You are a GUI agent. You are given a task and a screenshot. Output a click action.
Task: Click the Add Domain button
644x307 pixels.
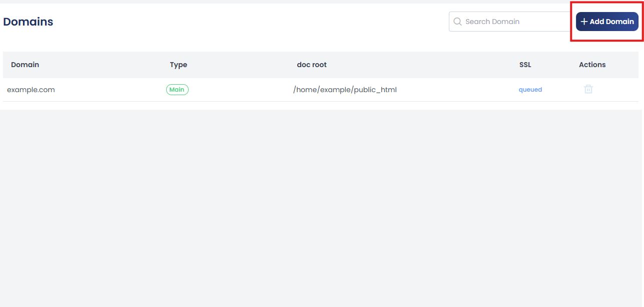click(x=607, y=22)
